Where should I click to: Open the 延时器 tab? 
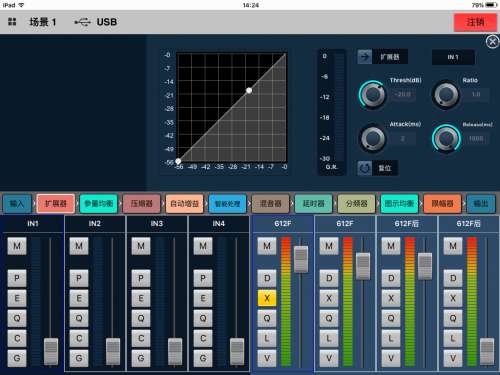313,203
